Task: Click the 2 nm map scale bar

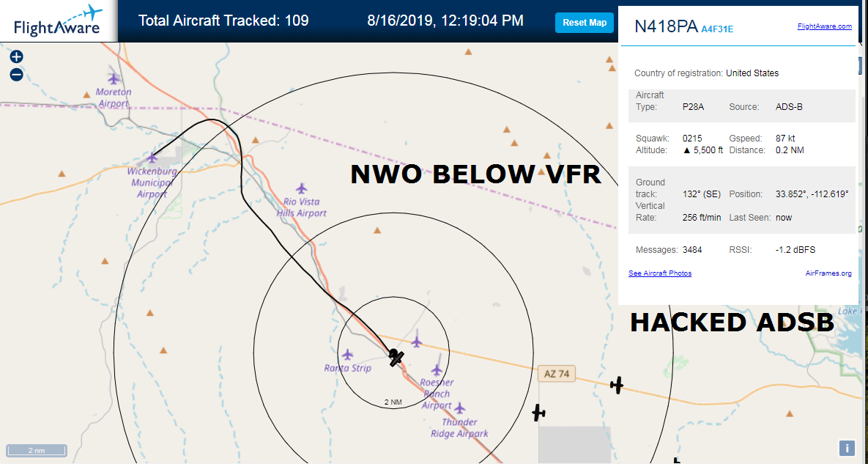Action: click(x=37, y=450)
